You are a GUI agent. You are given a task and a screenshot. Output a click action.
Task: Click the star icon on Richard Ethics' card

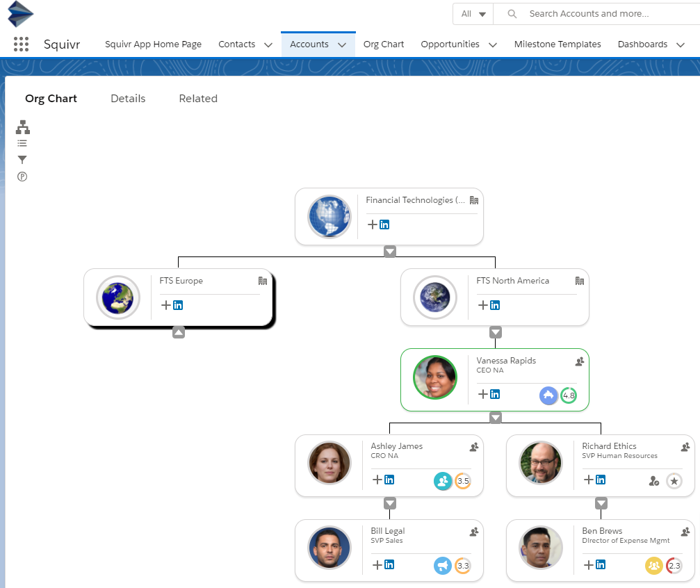click(674, 480)
